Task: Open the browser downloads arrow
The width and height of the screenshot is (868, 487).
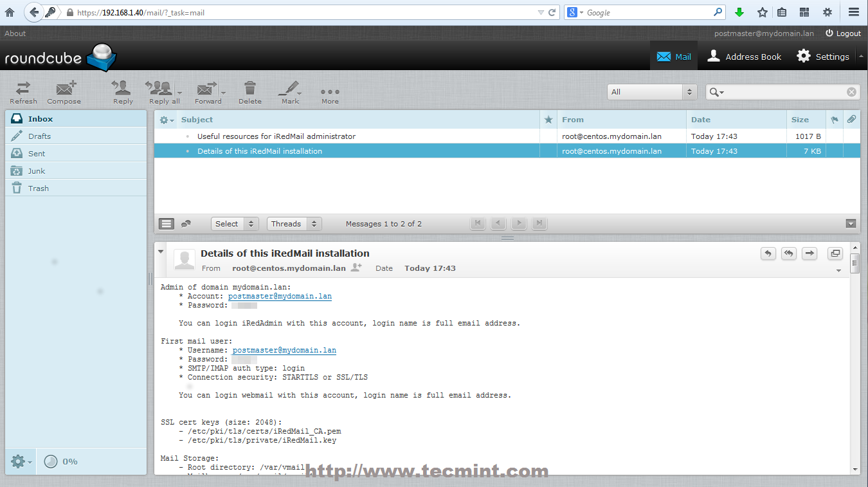Action: pyautogui.click(x=739, y=12)
